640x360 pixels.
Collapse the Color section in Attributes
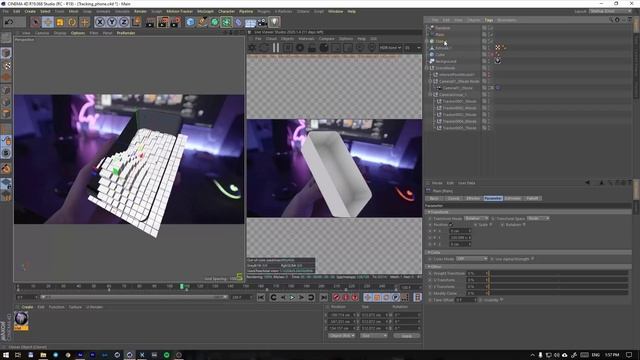(x=429, y=253)
